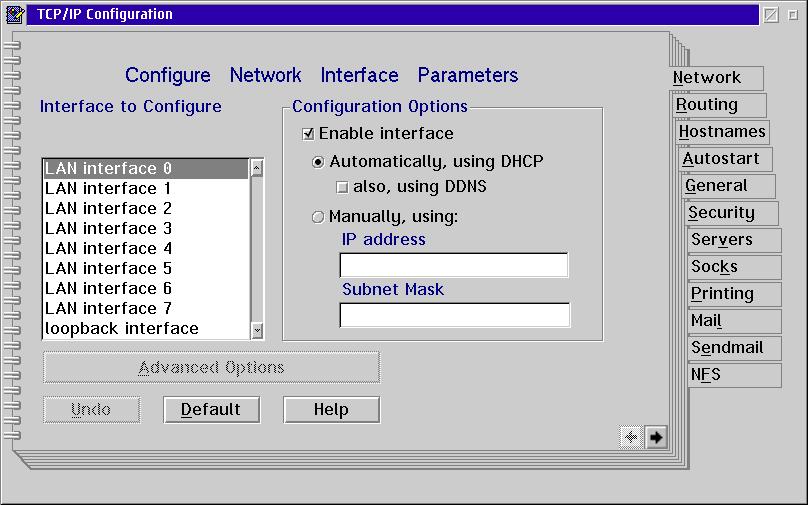Enable the also, using DDNS checkbox

point(342,187)
